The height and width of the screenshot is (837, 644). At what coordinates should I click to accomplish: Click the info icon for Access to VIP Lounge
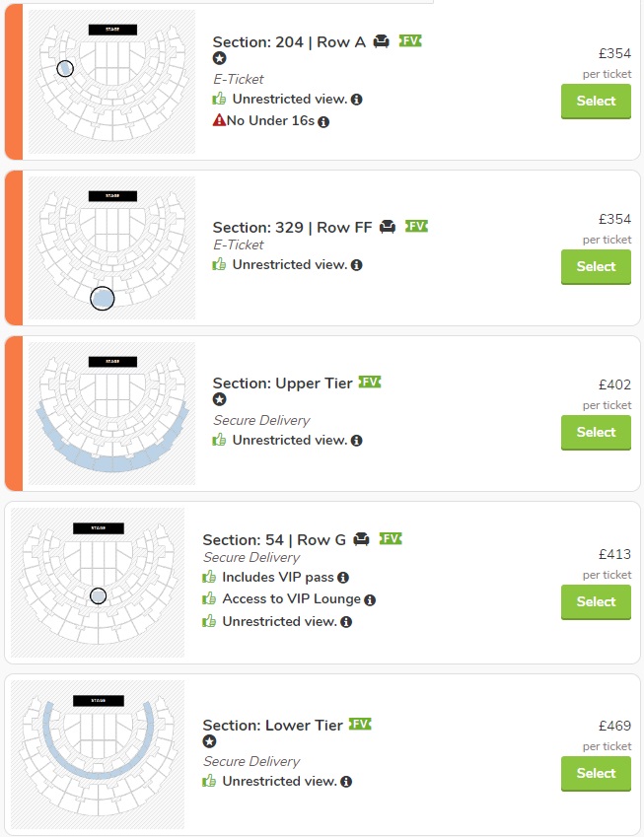(x=370, y=600)
